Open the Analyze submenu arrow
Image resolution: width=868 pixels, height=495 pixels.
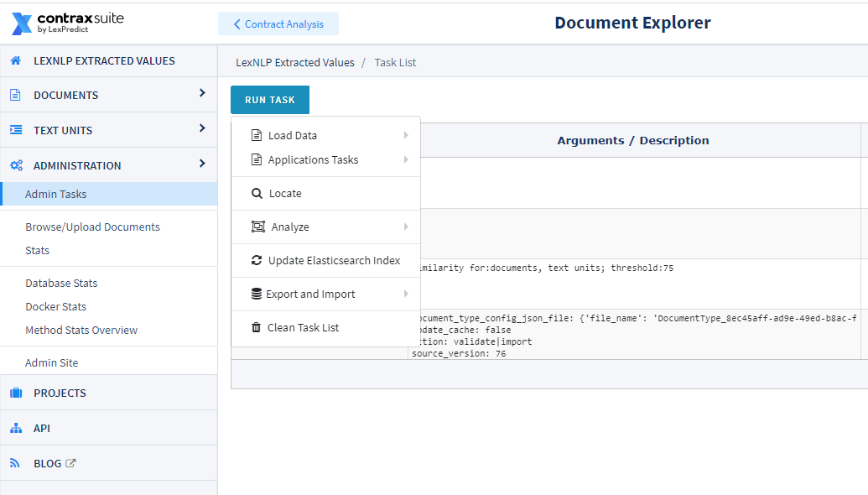[x=406, y=227]
